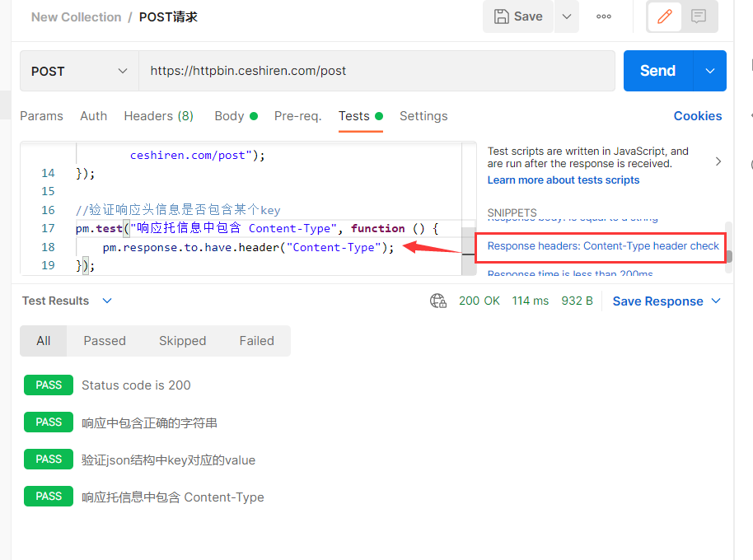Send the request

(658, 71)
